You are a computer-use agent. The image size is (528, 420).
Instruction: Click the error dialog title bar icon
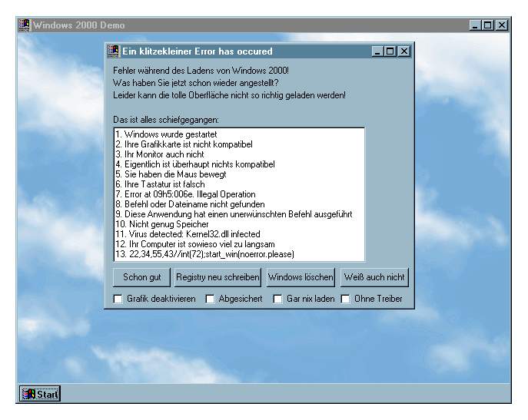[114, 51]
